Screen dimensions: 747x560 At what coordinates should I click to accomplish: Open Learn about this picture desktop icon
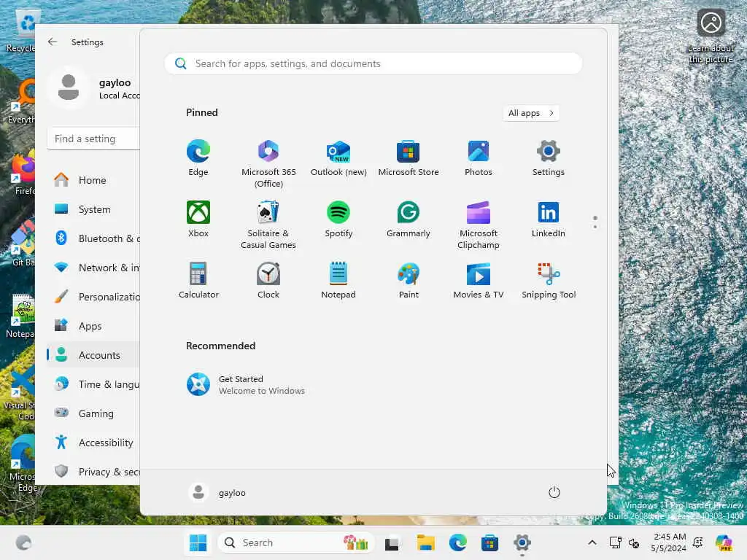pyautogui.click(x=711, y=36)
